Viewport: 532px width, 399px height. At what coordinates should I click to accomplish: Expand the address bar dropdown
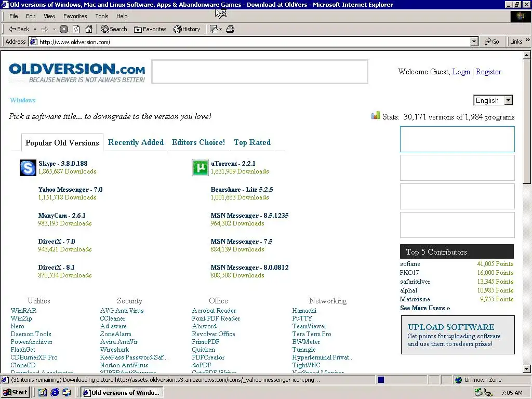(x=474, y=42)
